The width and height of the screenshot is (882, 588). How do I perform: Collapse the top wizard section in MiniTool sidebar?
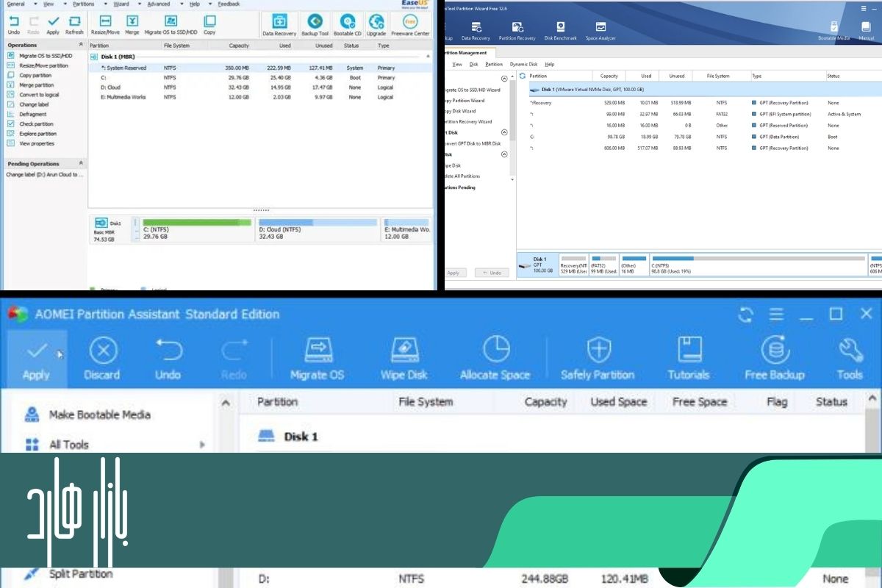[504, 79]
